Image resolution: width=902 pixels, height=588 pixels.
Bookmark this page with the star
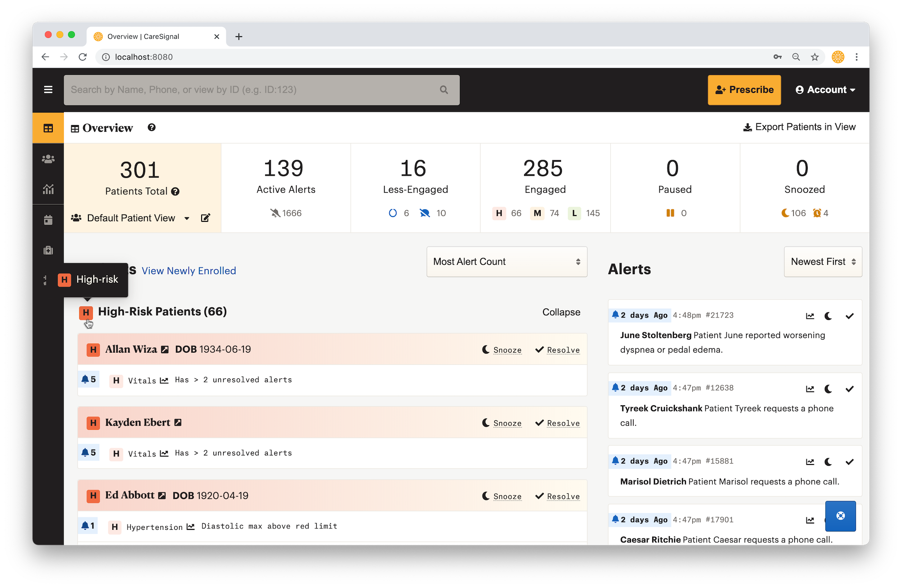tap(815, 57)
